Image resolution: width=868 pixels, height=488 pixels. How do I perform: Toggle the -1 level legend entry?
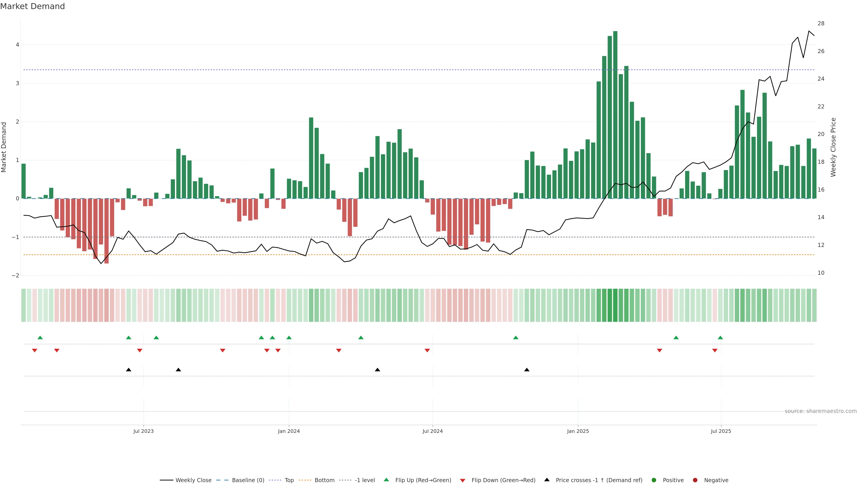(365, 480)
